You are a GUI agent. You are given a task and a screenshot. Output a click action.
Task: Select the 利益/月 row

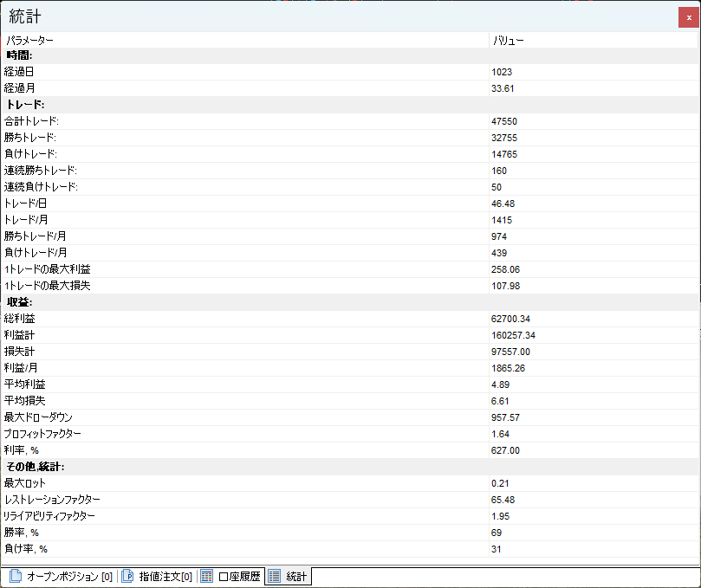pos(350,368)
